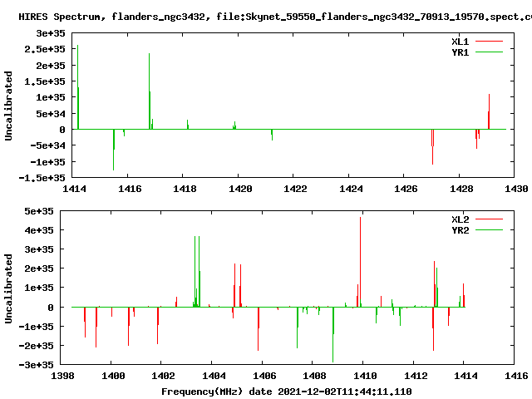
Task: Click the red XL2 legend line sample
Action: click(489, 219)
